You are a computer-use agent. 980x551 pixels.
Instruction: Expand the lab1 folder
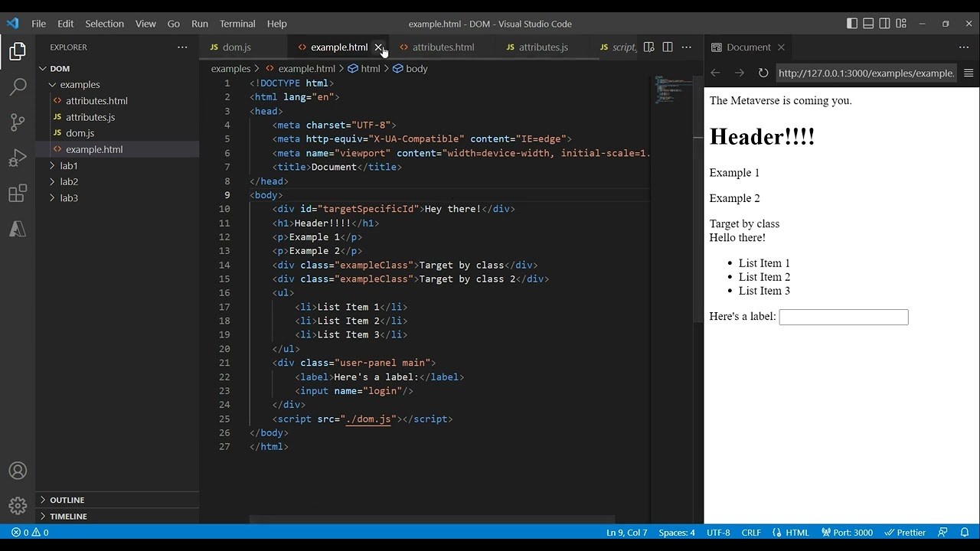(69, 166)
